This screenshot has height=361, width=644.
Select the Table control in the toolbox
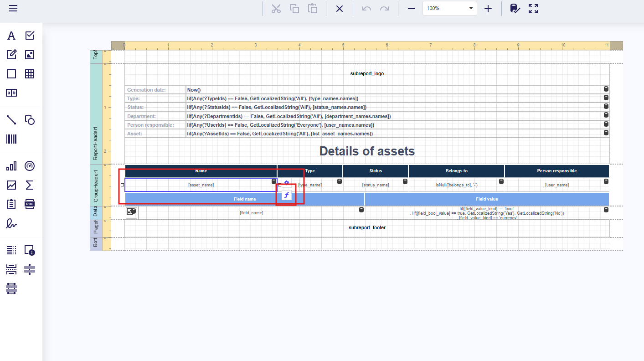click(30, 74)
